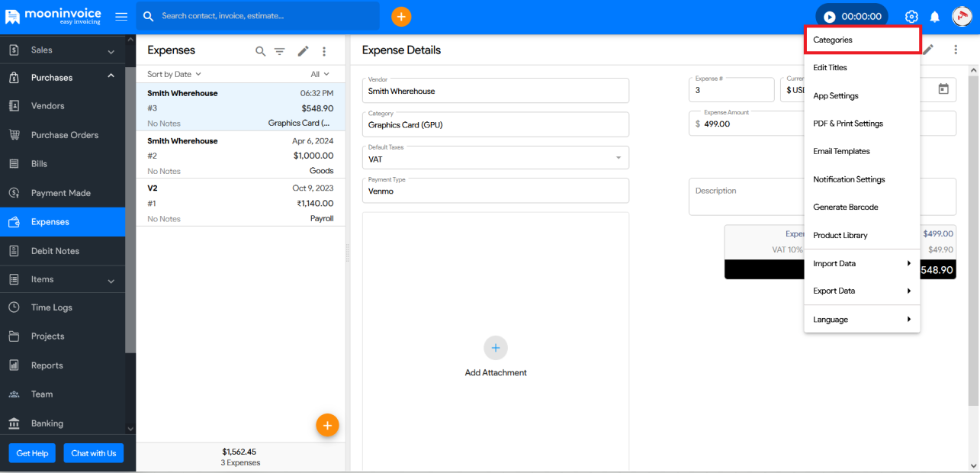The height and width of the screenshot is (473, 980).
Task: Open the notifications bell
Action: pos(934,17)
